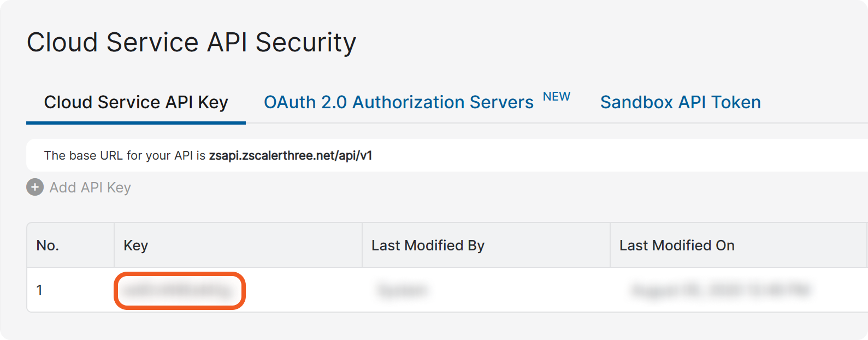Go to the Sandbox API Token tab

(x=680, y=102)
